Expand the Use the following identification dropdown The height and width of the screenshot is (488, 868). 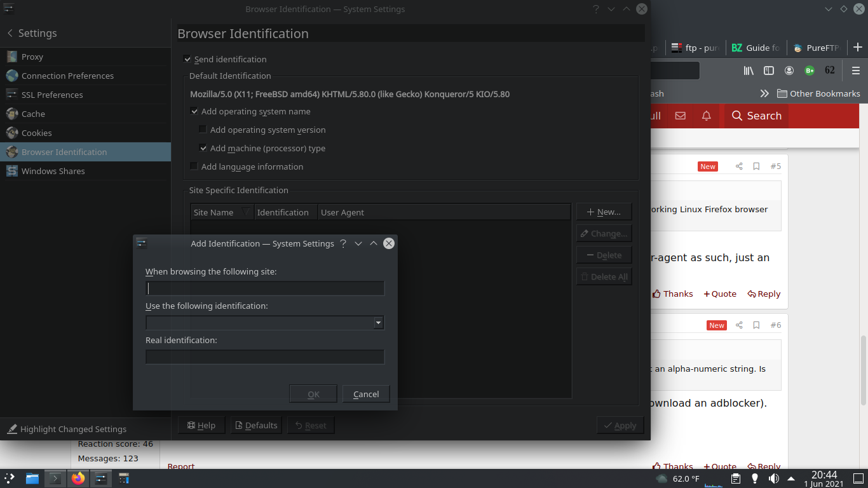coord(378,323)
